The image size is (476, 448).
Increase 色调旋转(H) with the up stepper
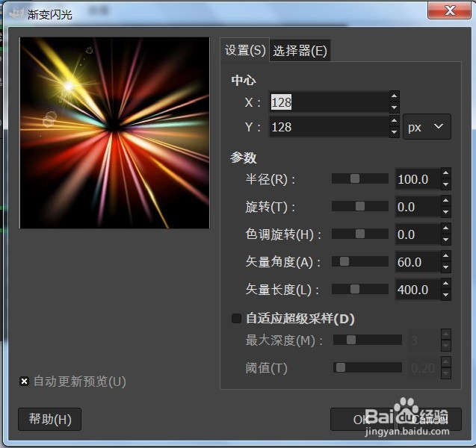click(445, 228)
